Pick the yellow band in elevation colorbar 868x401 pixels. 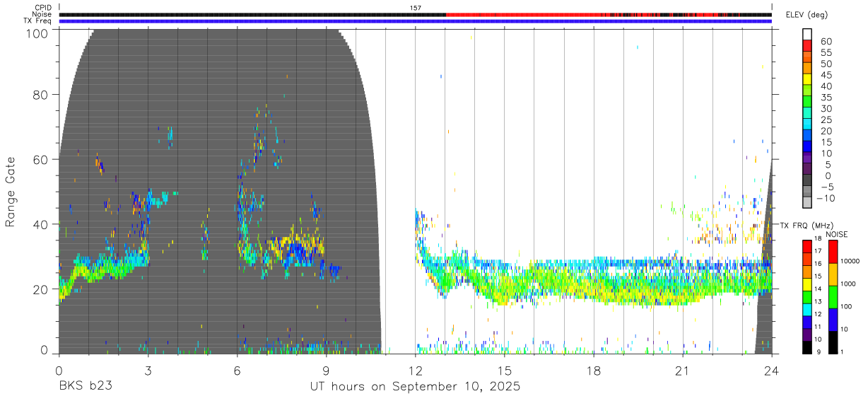click(x=807, y=79)
